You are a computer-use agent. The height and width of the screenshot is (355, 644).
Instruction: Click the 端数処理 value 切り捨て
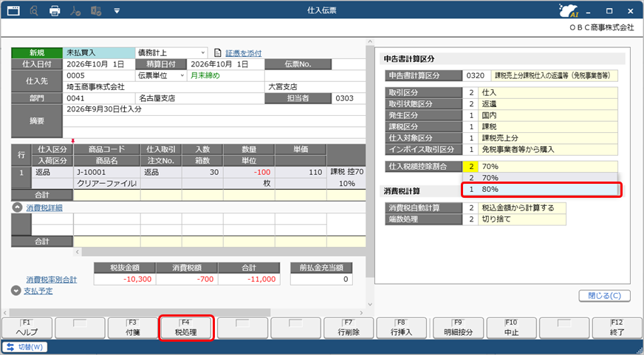point(522,219)
